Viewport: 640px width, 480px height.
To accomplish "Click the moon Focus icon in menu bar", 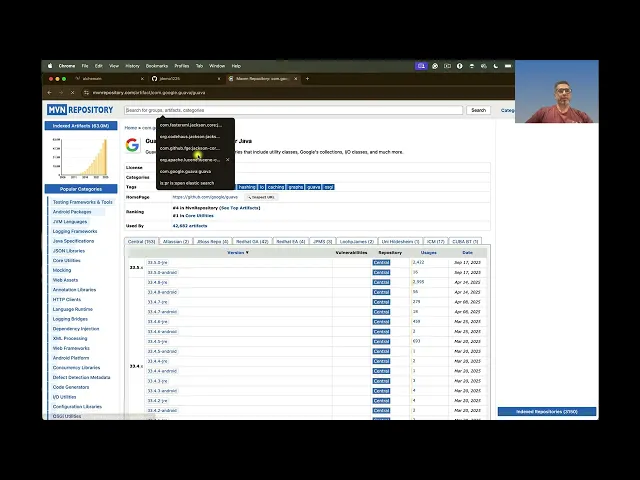I will pyautogui.click(x=496, y=66).
